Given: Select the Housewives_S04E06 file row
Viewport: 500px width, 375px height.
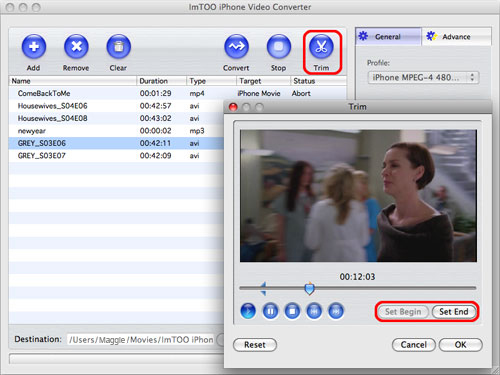Looking at the screenshot, I should [117, 106].
